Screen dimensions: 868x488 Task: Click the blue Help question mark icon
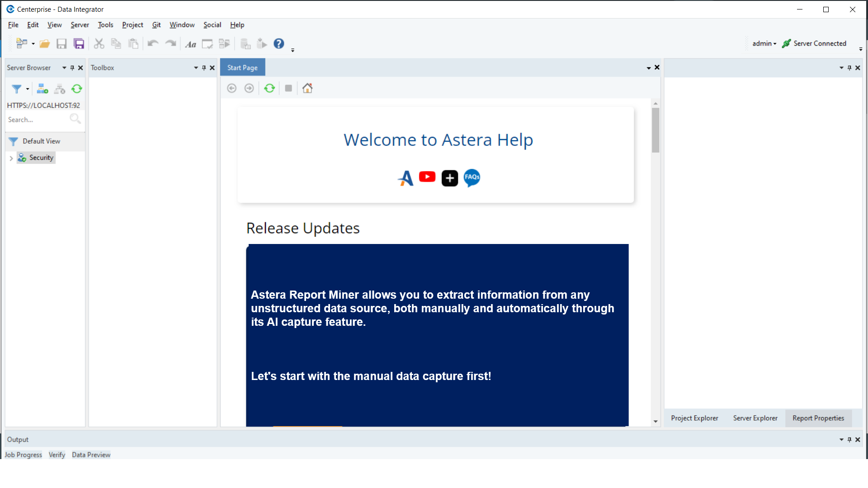(x=279, y=43)
